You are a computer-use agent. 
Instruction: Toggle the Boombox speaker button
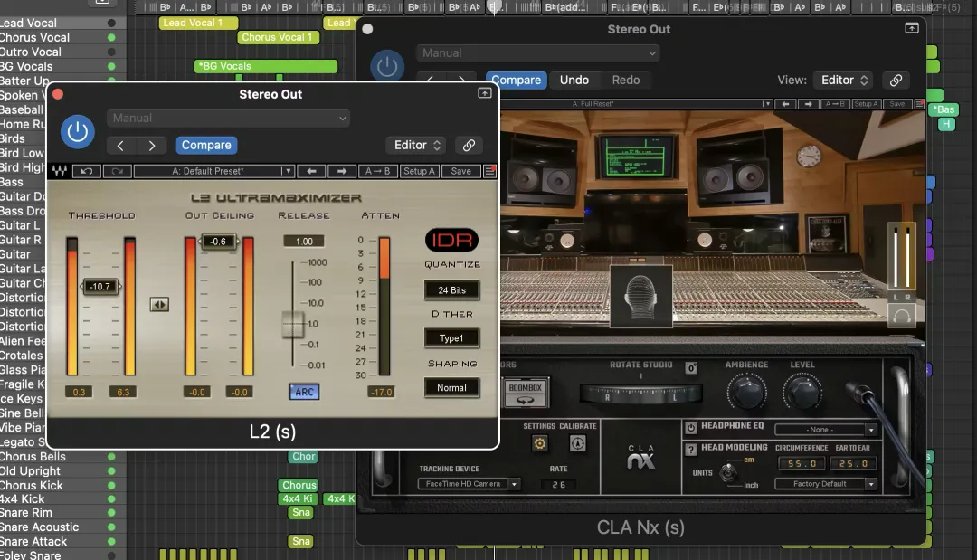coord(526,393)
